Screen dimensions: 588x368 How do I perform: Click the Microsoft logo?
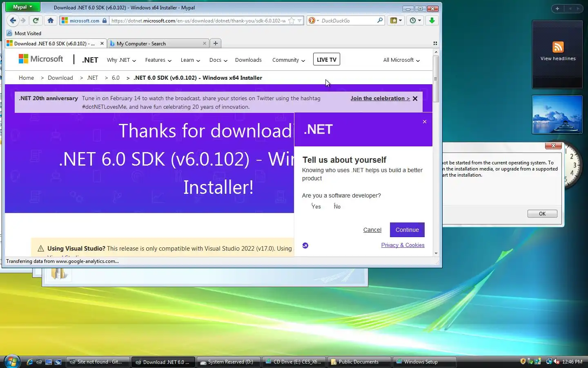coord(41,59)
